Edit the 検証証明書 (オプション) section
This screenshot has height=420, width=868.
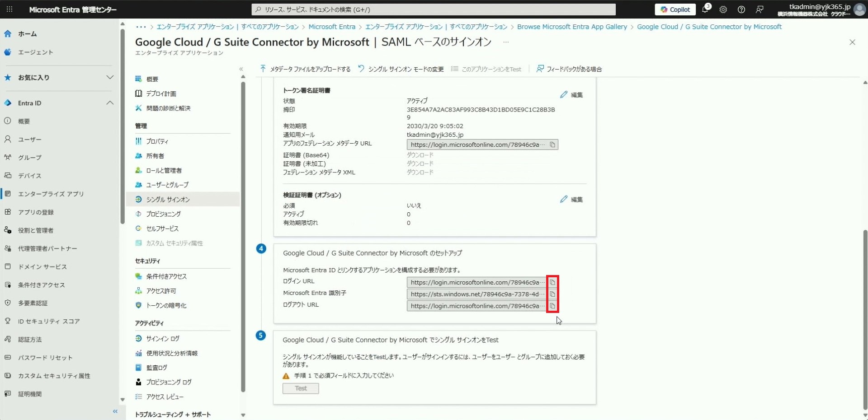[571, 199]
